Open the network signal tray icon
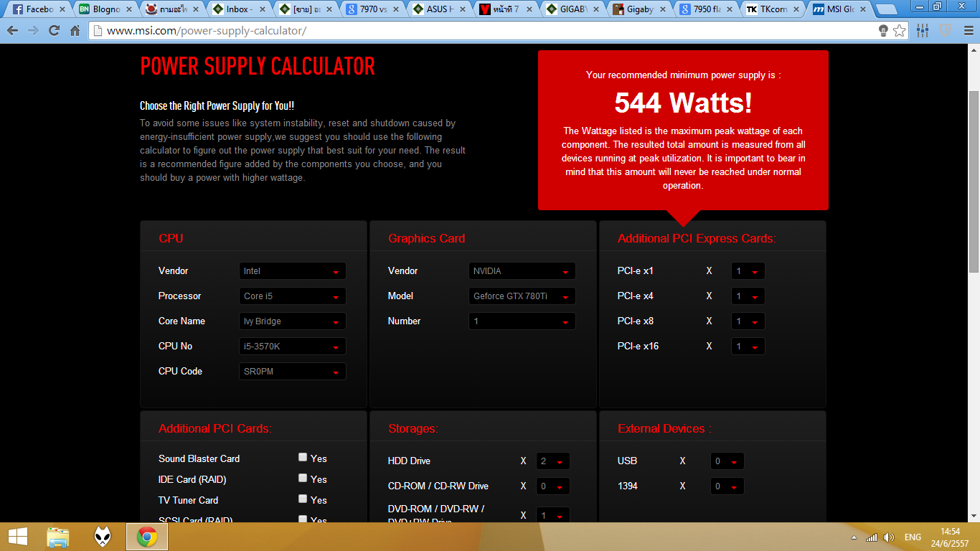The image size is (980, 551). [x=871, y=537]
